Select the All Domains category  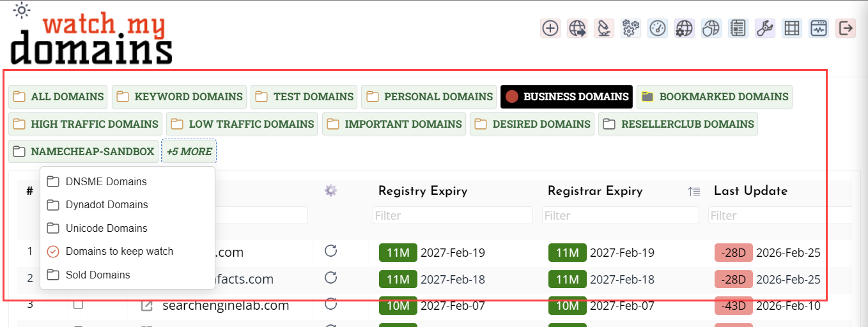click(x=58, y=96)
